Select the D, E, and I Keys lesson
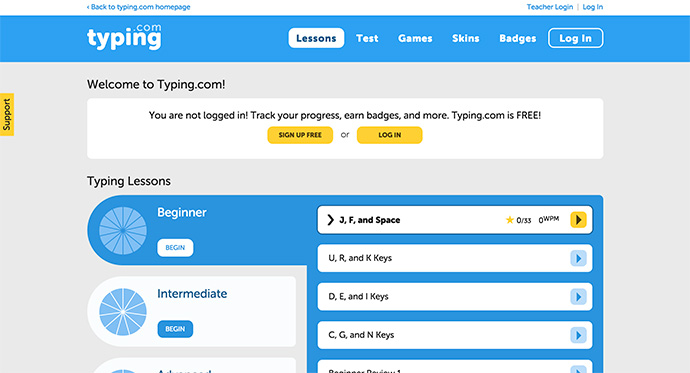 455,297
